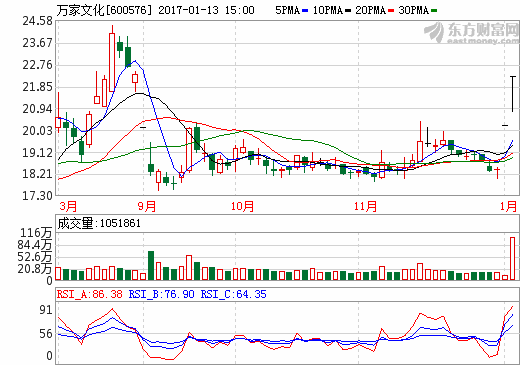
Task: Click the 成交量:1051861 volume label
Action: (x=99, y=223)
